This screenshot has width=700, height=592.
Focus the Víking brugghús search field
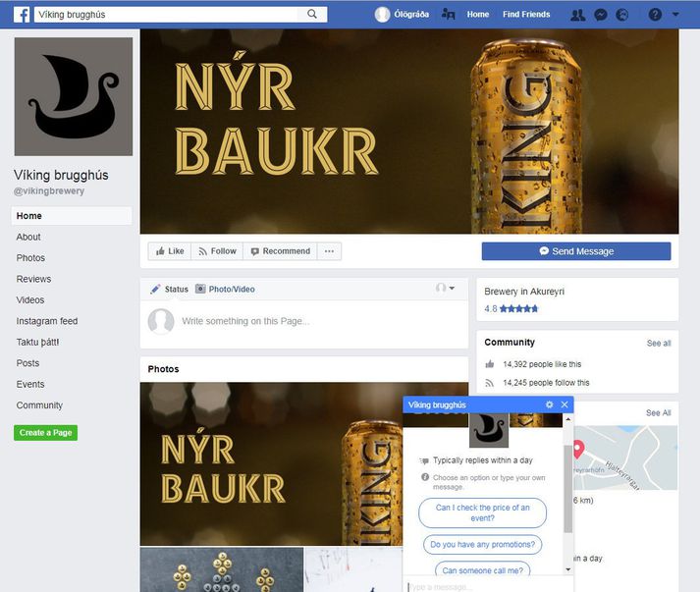(166, 15)
